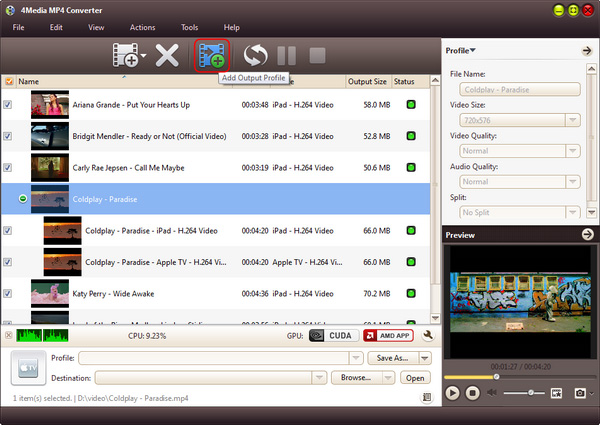Click status icon for Bridgit Mendler row
Screen dimensions: 600x425
tap(411, 136)
